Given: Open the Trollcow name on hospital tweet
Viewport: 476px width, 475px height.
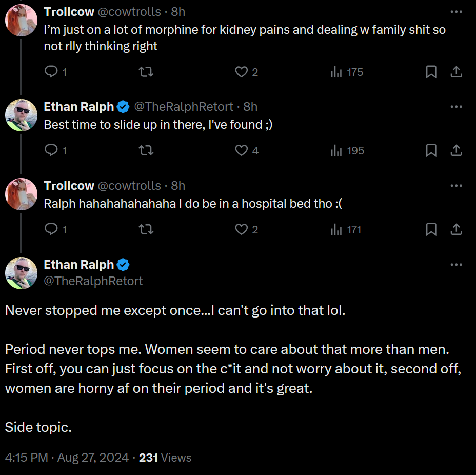Looking at the screenshot, I should click(x=69, y=186).
